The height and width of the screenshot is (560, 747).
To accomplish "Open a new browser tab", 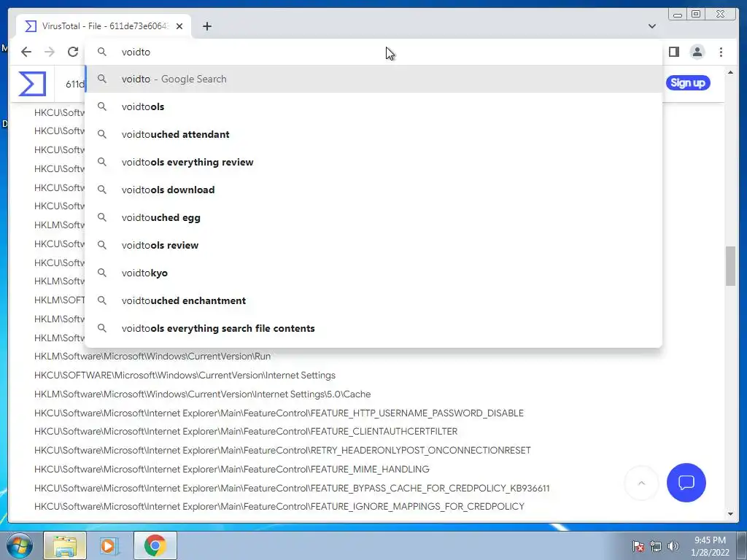I will [x=206, y=26].
